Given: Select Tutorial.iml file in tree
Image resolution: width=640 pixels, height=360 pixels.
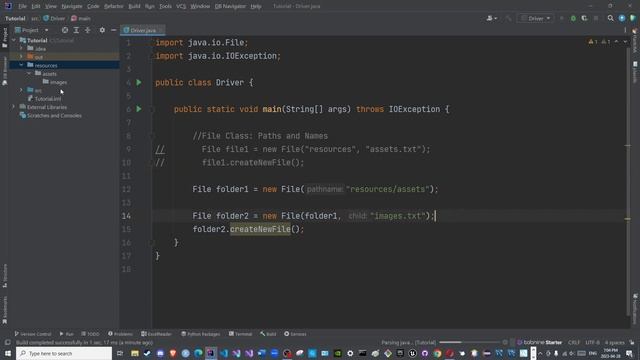Looking at the screenshot, I should pos(44,99).
